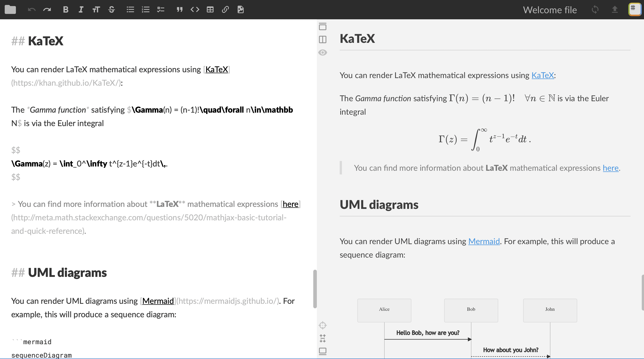Click '*Gamma function*' italic text in editor
The width and height of the screenshot is (644, 359).
(x=58, y=110)
